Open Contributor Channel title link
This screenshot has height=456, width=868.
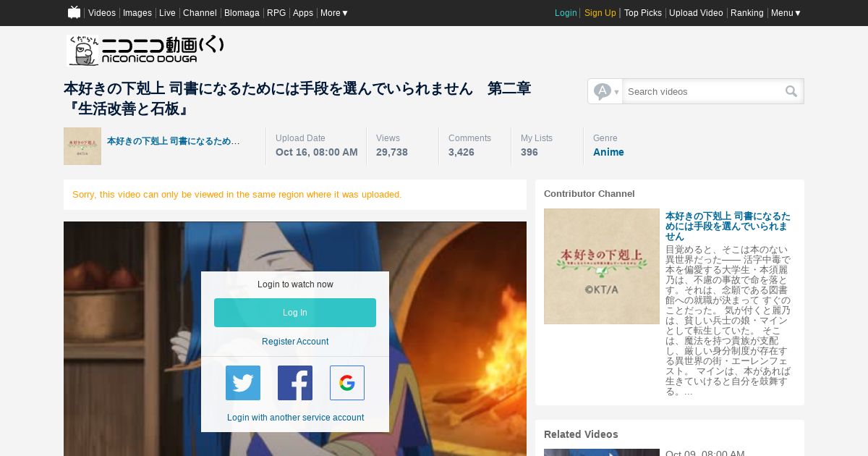coord(728,227)
